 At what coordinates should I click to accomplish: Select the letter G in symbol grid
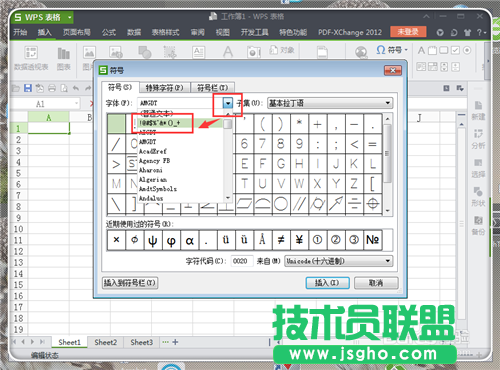(281, 164)
